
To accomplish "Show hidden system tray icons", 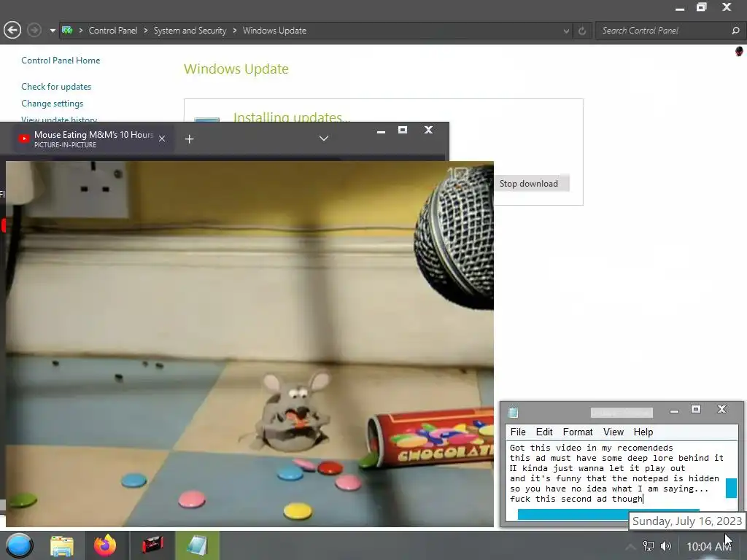I will [x=630, y=547].
